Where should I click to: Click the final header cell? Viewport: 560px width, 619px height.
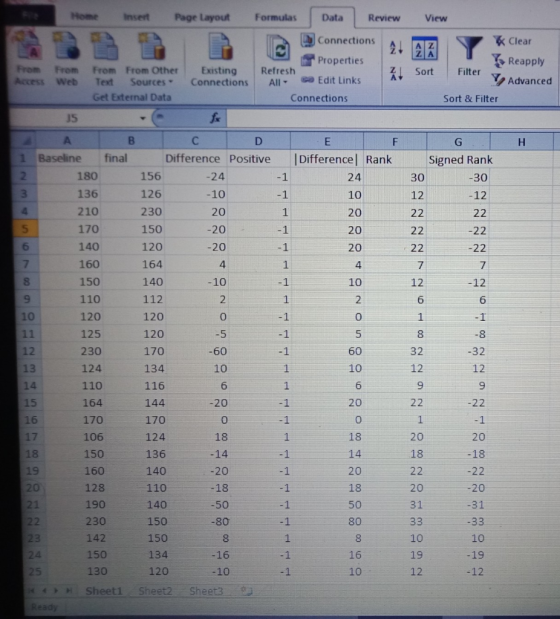[132, 158]
